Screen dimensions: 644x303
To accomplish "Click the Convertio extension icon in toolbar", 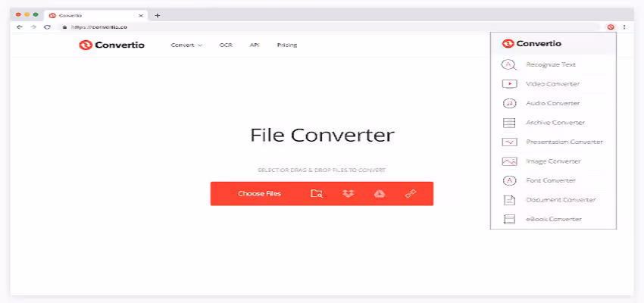I will point(611,27).
